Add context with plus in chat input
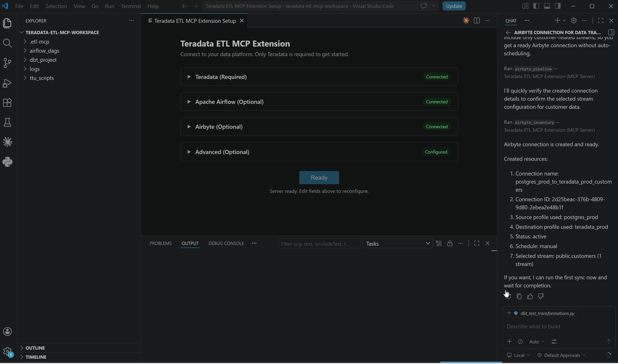The image size is (618, 364). 509,341
